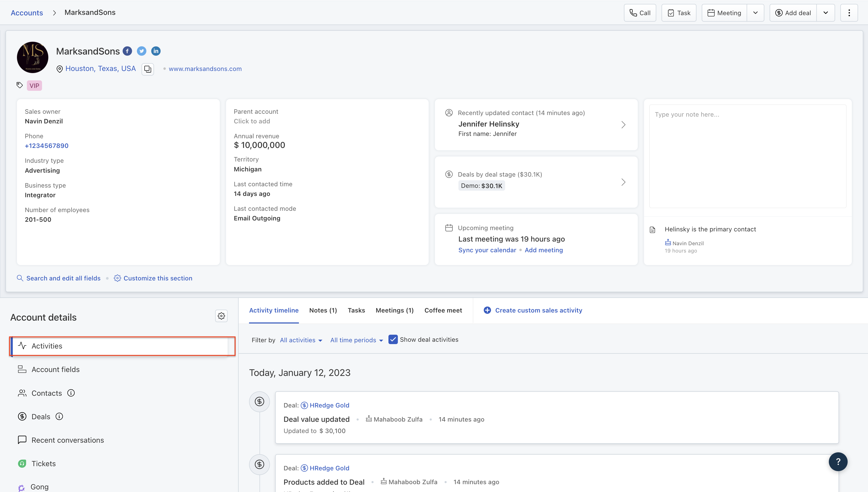Start a Call from the top toolbar
The height and width of the screenshot is (492, 868).
point(639,13)
